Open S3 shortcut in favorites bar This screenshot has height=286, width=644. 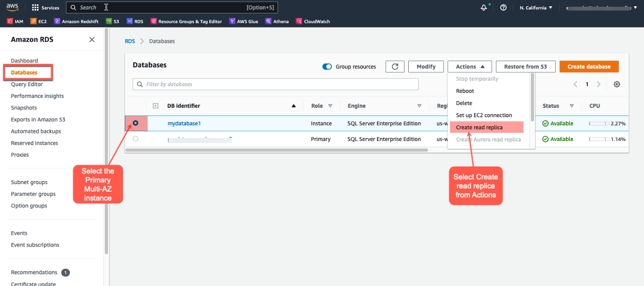[112, 21]
